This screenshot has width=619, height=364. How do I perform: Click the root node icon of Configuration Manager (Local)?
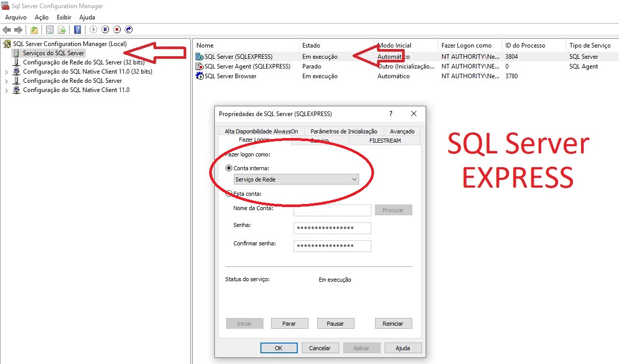click(7, 44)
